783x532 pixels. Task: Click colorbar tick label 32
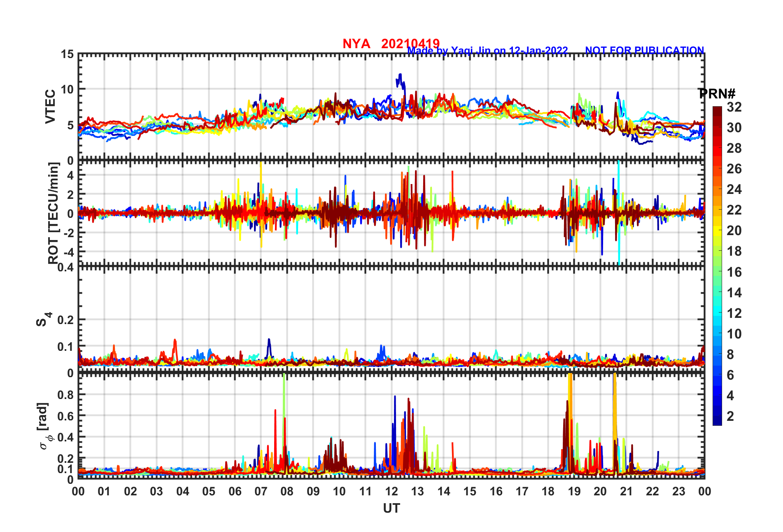(734, 107)
